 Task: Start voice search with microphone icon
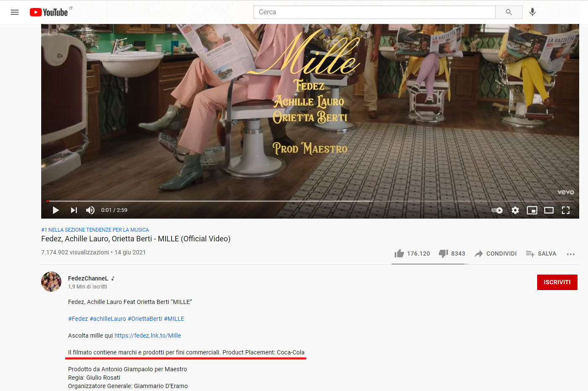(533, 12)
